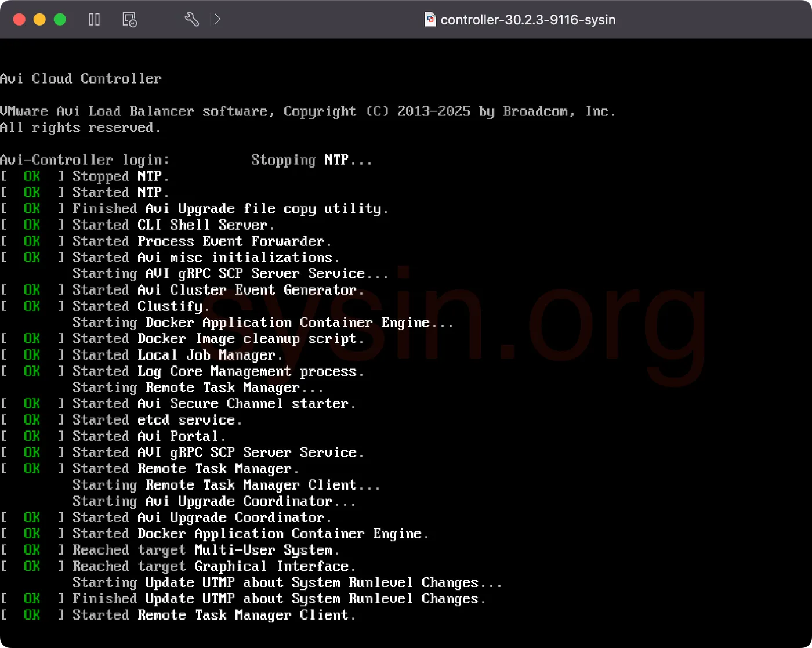Click the green OK beside 'Started Clustify'
Screen dimensions: 812x648
coord(32,306)
